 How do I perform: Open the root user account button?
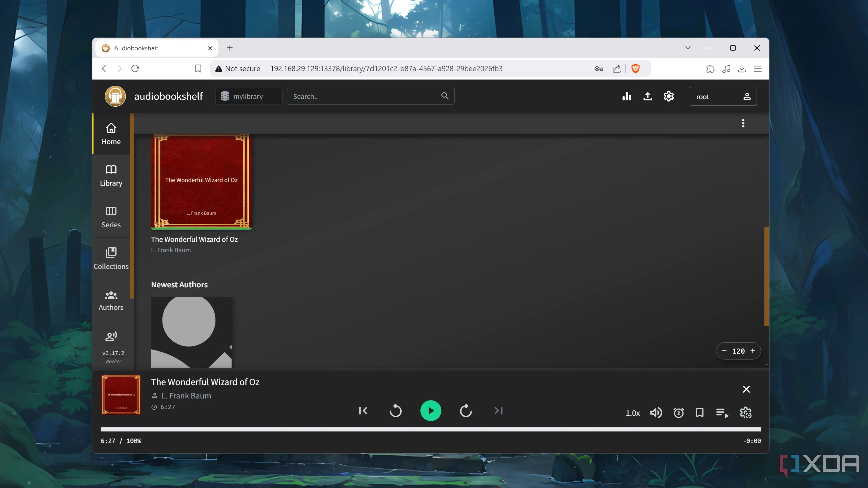click(723, 96)
